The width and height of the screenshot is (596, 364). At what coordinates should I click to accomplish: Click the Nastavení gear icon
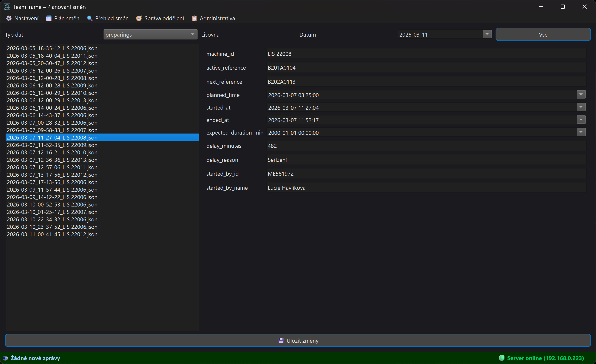click(9, 18)
